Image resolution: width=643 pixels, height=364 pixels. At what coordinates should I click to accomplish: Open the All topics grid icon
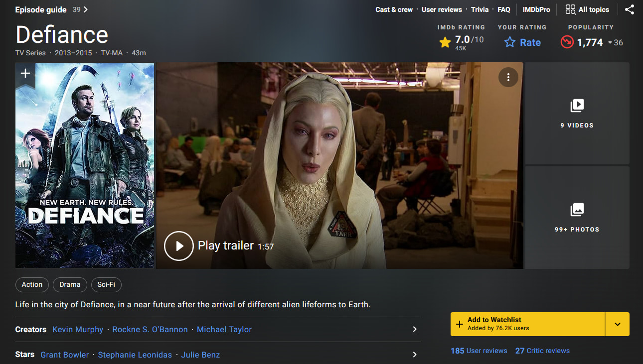tap(570, 9)
